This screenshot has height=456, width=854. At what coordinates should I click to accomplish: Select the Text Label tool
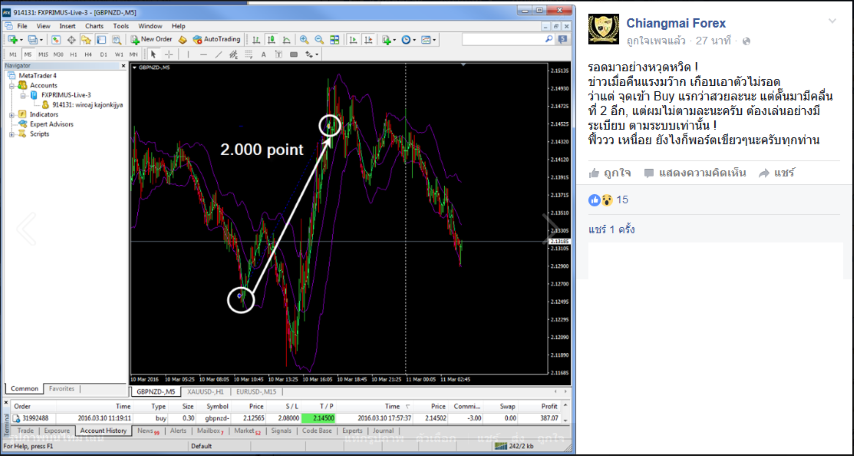[279, 54]
